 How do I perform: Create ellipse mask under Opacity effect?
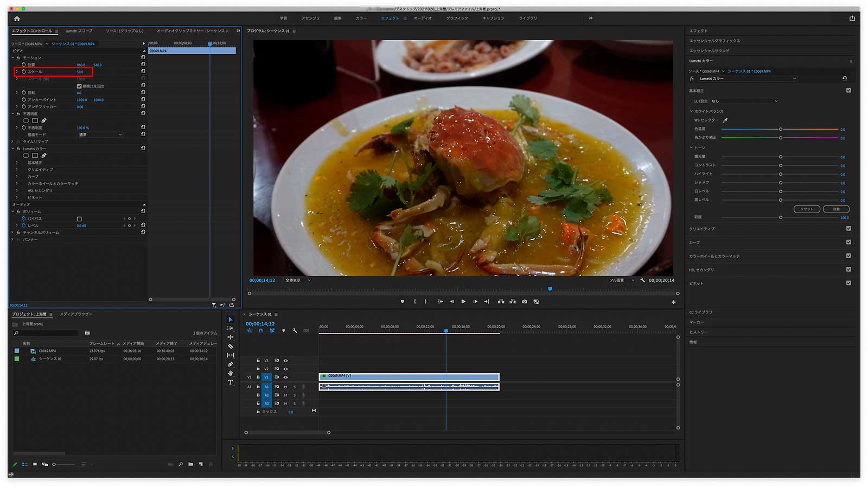pyautogui.click(x=25, y=120)
